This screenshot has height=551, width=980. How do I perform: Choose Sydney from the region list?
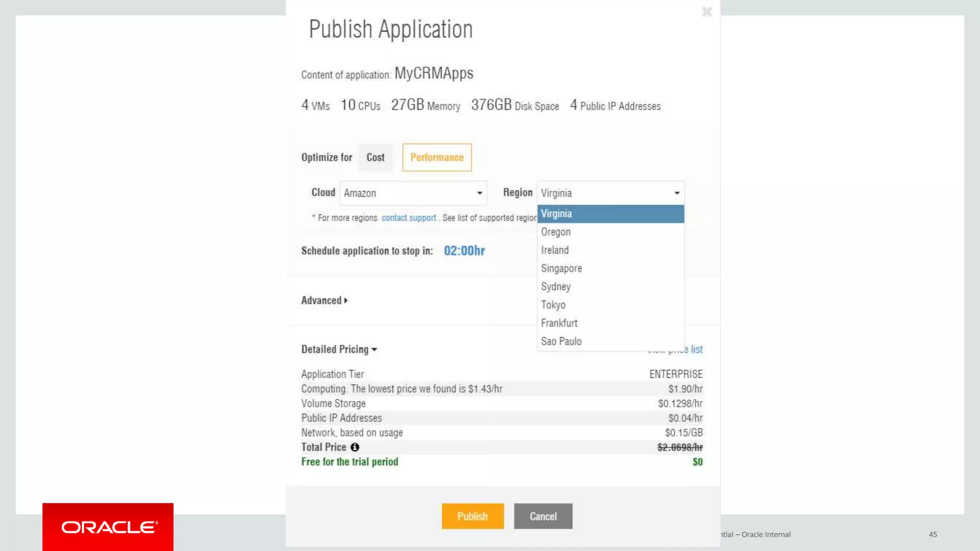[x=611, y=287]
